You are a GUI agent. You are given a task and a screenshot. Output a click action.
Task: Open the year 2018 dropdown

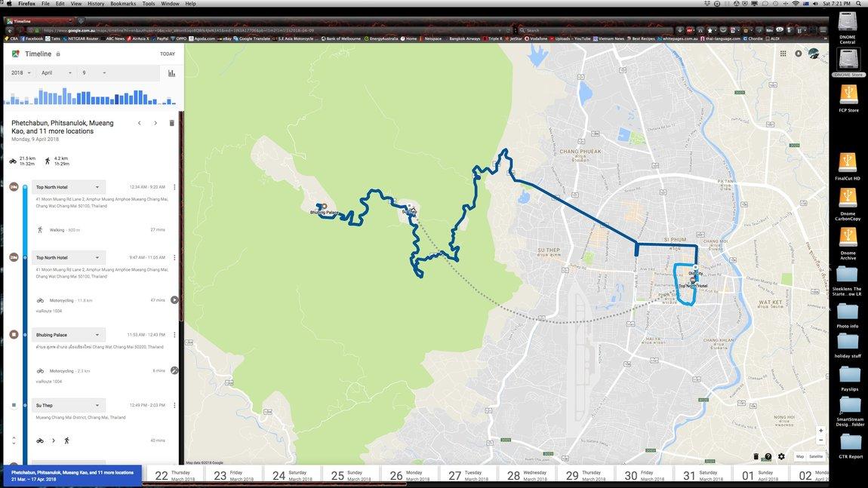(x=21, y=73)
